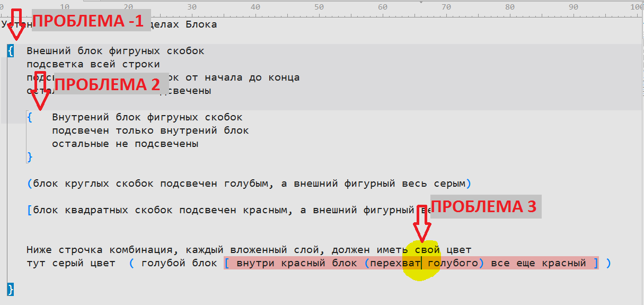
Task: Click the ruler at the 50 mark
Action: [319, 7]
